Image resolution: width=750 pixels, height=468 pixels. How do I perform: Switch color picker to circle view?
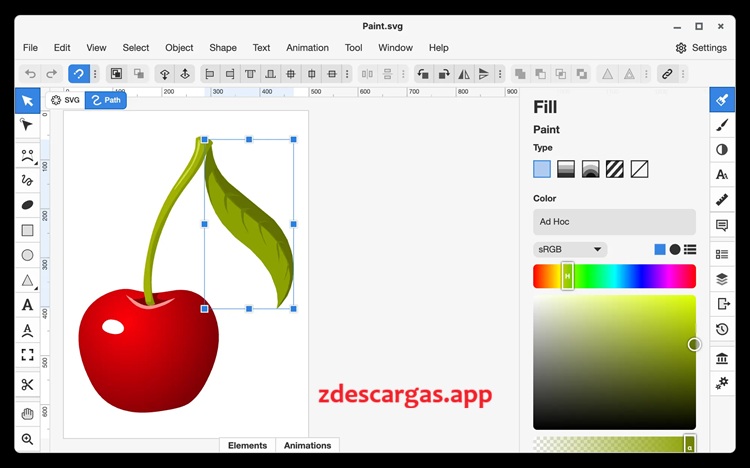tap(675, 249)
